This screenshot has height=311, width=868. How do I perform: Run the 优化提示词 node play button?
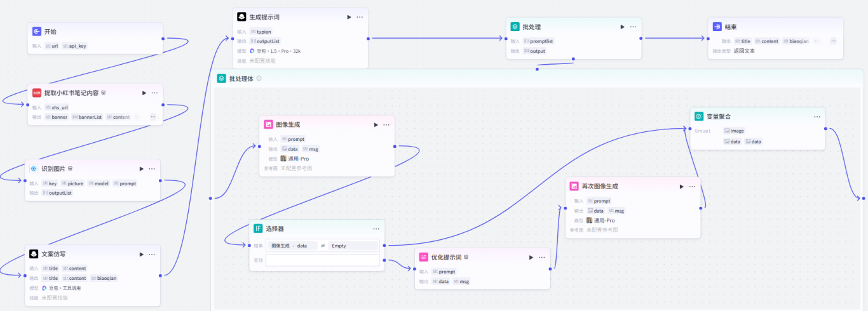[x=531, y=257]
